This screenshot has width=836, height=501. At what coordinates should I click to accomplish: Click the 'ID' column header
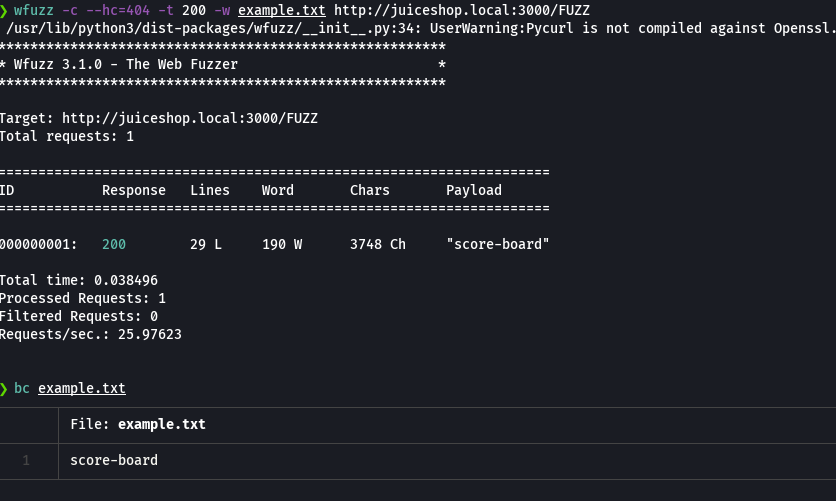[7, 190]
